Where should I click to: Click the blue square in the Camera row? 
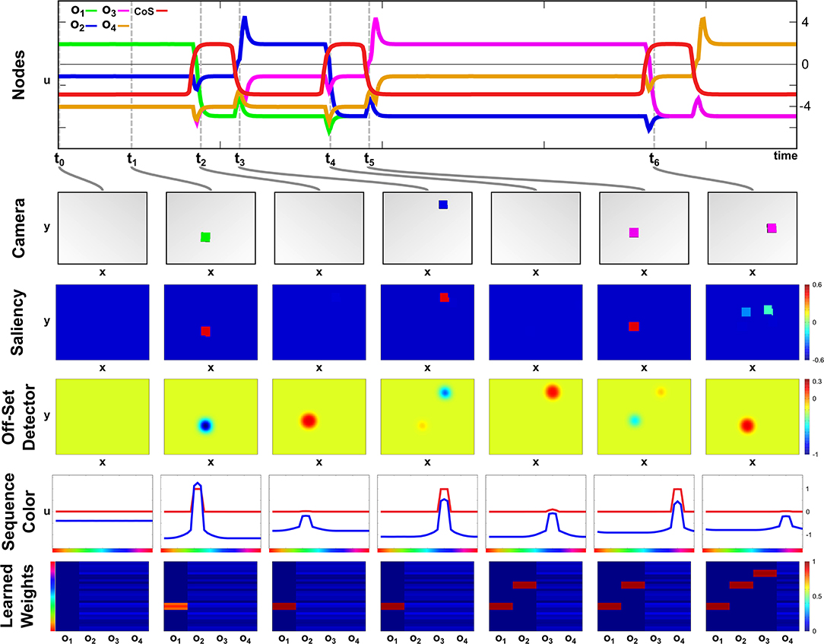(x=443, y=205)
